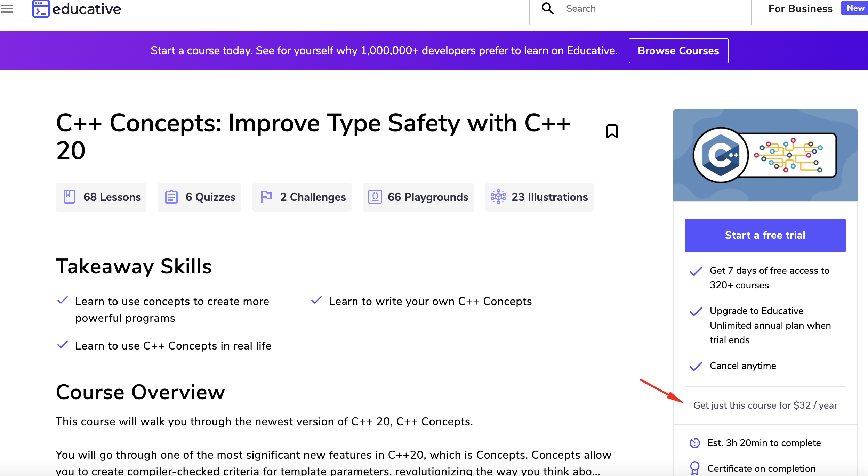The image size is (868, 476).
Task: Click Get just this course for $32 / year
Action: (765, 405)
